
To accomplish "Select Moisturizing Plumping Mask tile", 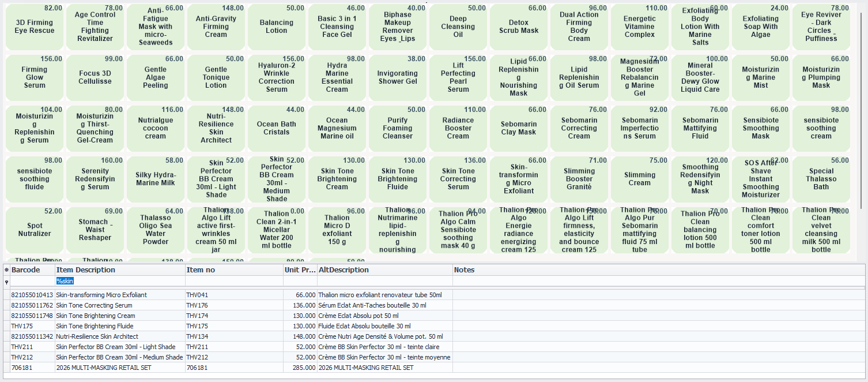I will coord(821,78).
